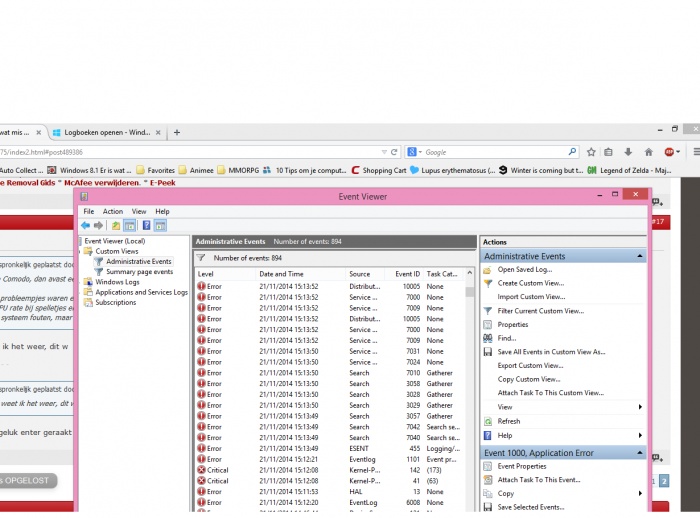
Task: Click the Up one level folder icon
Action: 116,226
